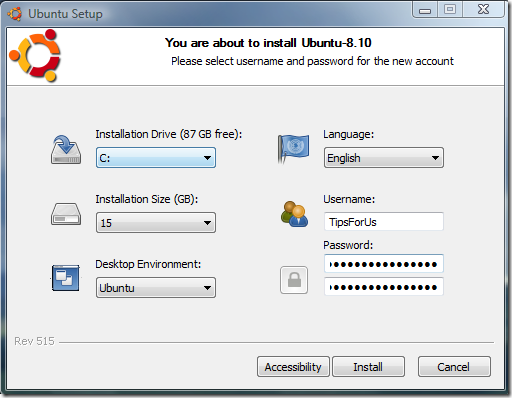Open the Installation Drive C: dropdown

(x=156, y=157)
